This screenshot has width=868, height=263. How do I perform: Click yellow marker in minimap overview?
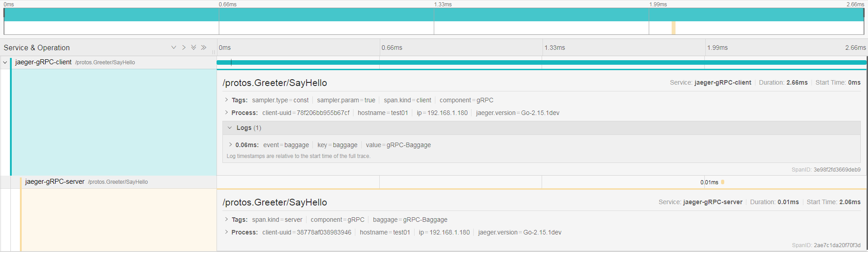coord(674,28)
